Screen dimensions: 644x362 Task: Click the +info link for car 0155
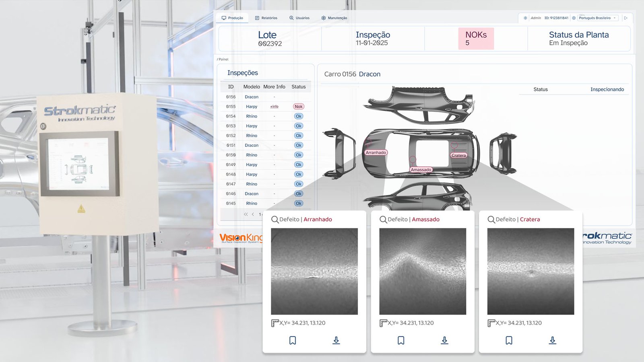tap(274, 107)
